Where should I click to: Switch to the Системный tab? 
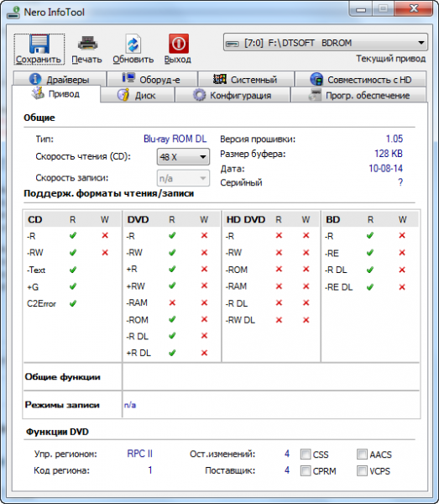coord(246,79)
